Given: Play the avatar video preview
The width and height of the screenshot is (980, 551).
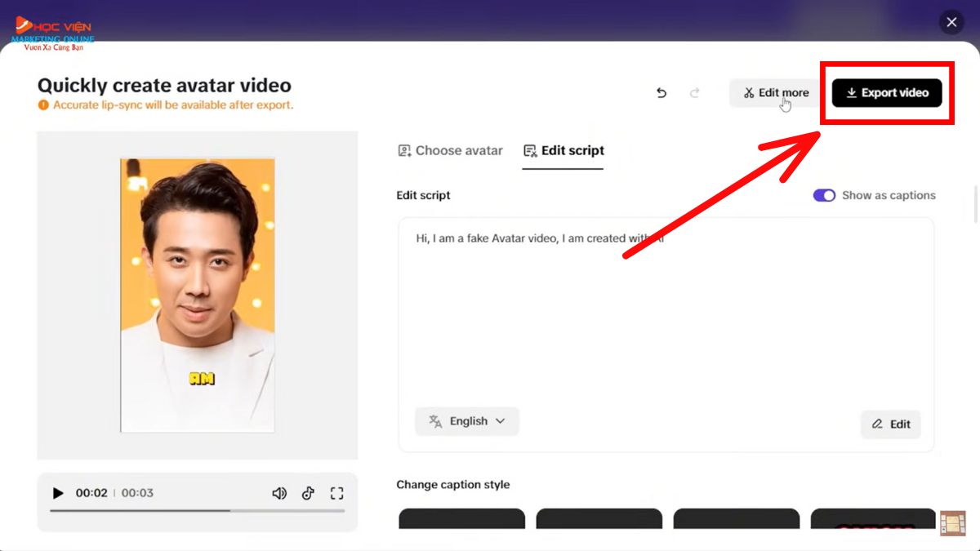Looking at the screenshot, I should [x=58, y=493].
